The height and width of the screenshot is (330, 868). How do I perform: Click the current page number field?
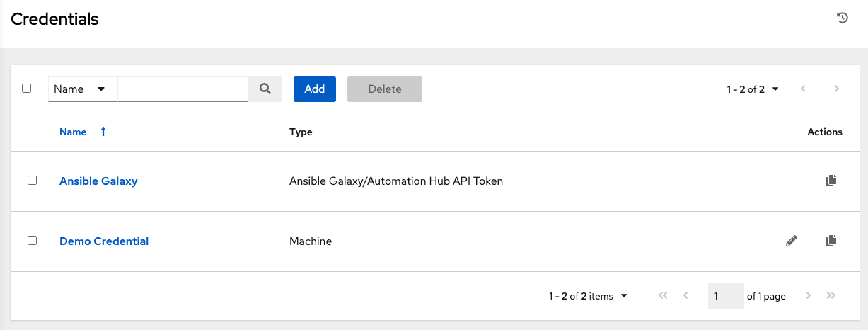725,296
